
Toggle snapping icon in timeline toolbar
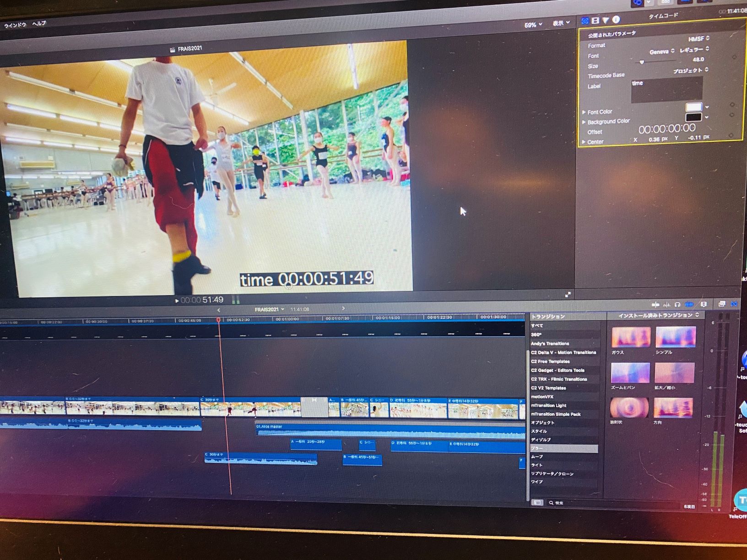tap(689, 305)
